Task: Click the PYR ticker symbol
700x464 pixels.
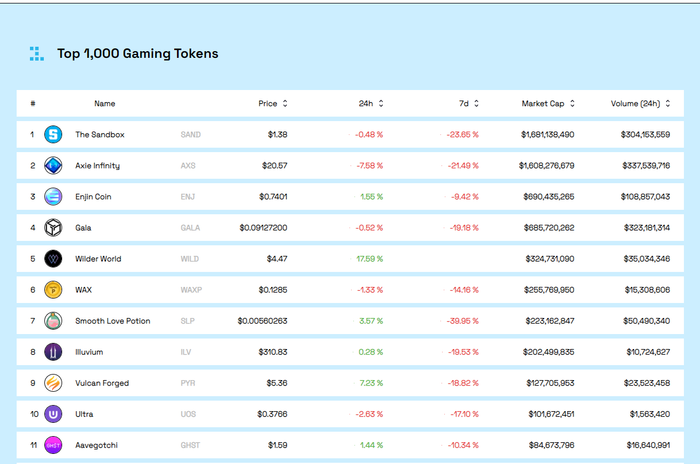Action: pos(188,383)
